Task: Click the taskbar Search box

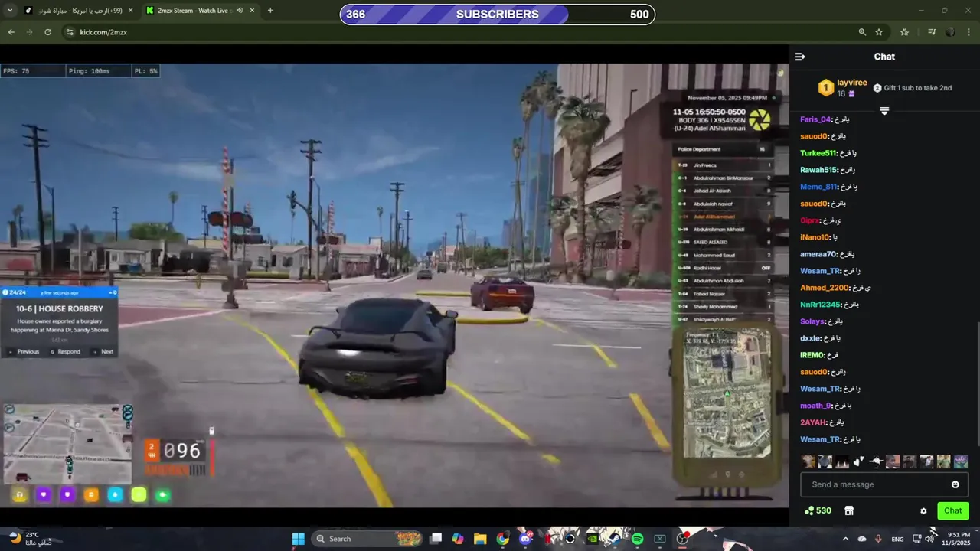Action: (x=367, y=539)
